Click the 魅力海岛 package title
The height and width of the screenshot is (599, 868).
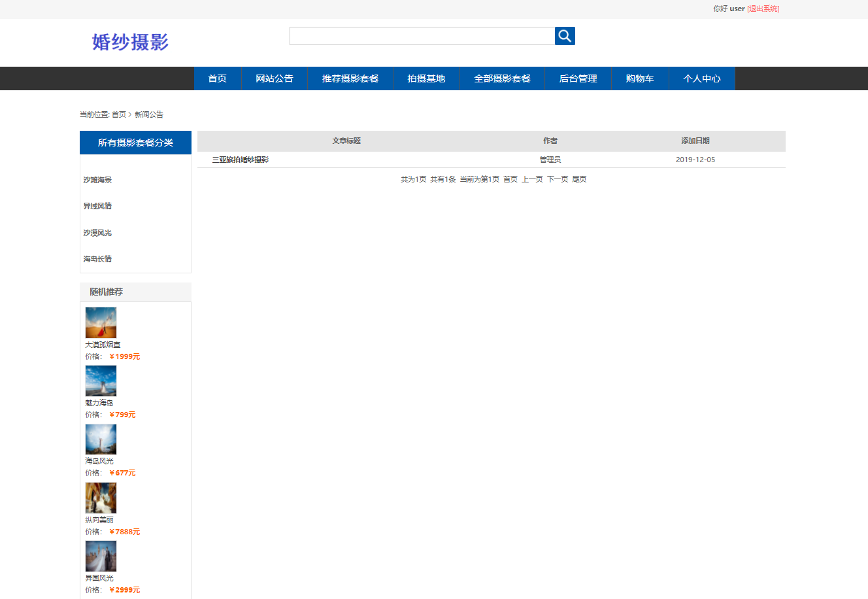[x=99, y=403]
